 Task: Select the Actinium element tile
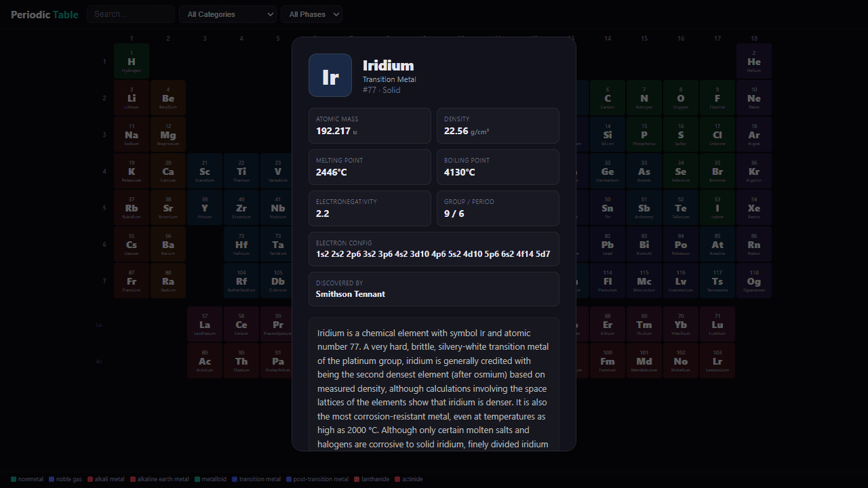(205, 361)
